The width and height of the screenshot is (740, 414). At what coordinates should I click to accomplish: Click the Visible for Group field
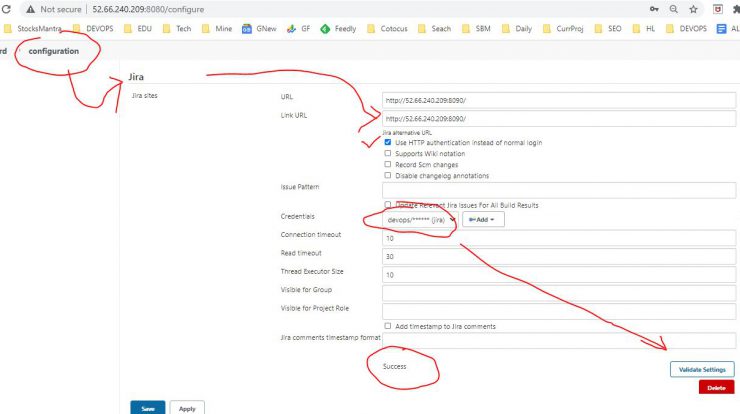559,293
